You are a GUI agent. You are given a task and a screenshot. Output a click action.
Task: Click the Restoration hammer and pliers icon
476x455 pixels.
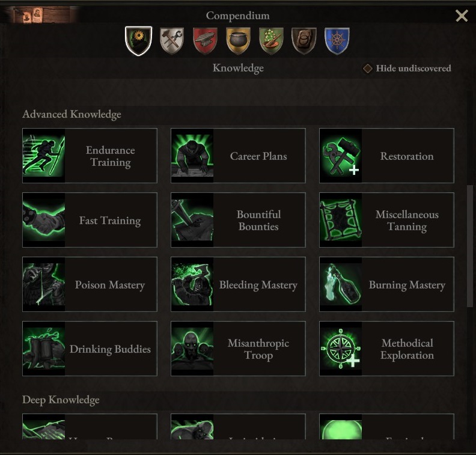(341, 156)
